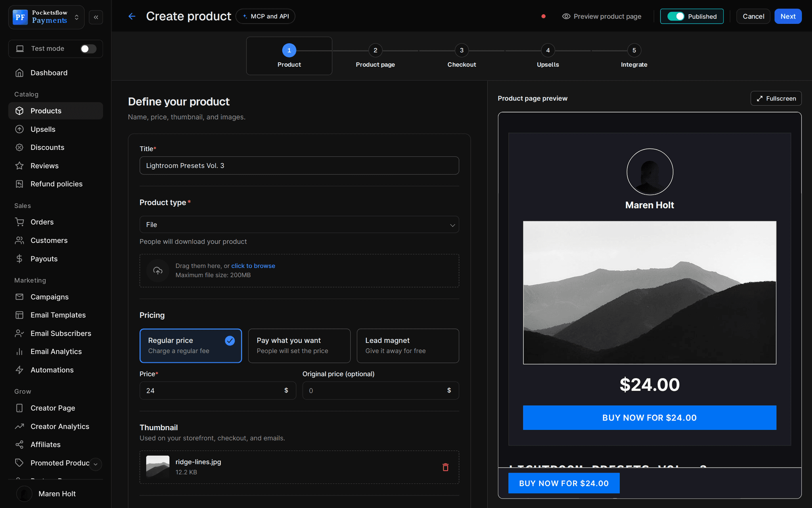Viewport: 812px width, 508px height.
Task: Select Pay what you want pricing option
Action: tap(299, 346)
